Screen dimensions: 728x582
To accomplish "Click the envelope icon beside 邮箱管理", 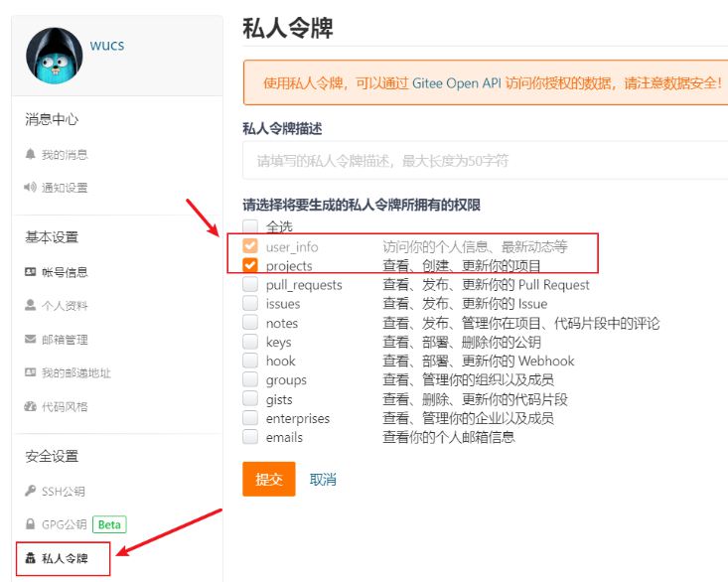I will pos(30,340).
